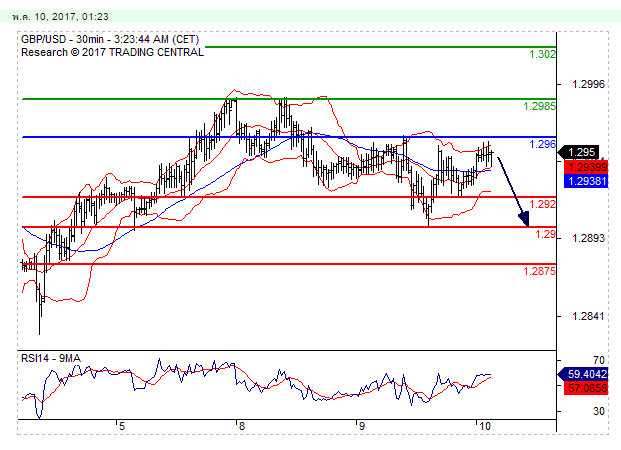The width and height of the screenshot is (621, 450).
Task: Select the chart title 'GBP/USD - 30min - 3:23:44 AM (CET)'
Action: pyautogui.click(x=110, y=39)
